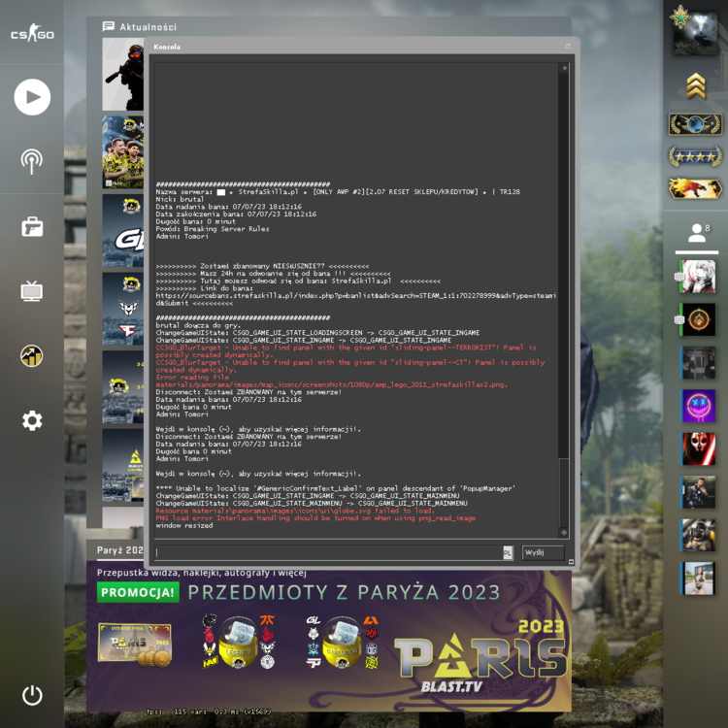Click the 'window resized' console line
Screen dimensions: 728x728
(x=183, y=525)
